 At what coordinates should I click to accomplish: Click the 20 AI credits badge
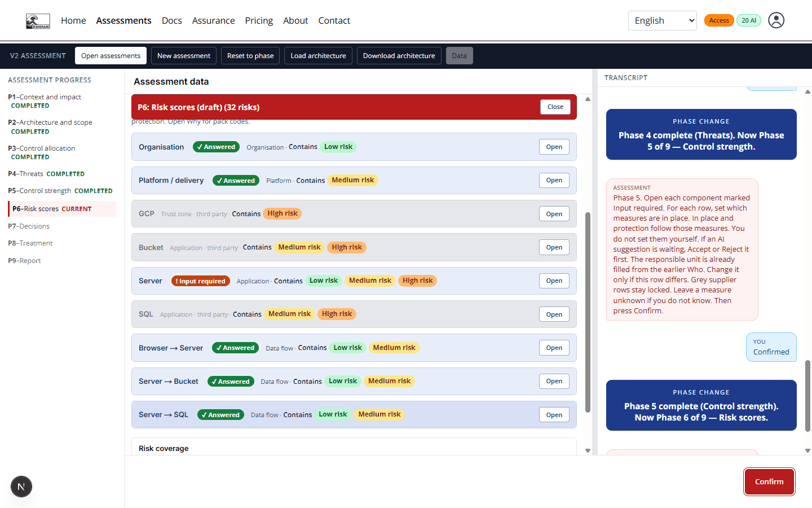(x=749, y=20)
